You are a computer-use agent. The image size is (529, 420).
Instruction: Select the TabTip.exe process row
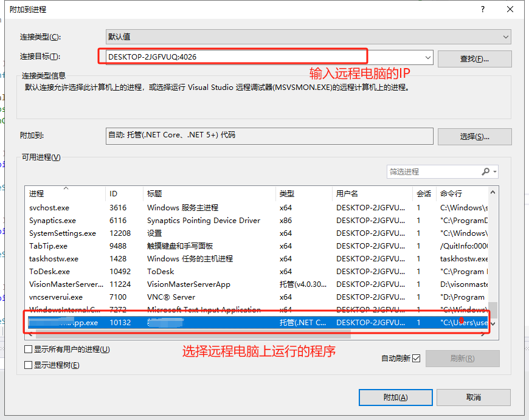(x=257, y=246)
